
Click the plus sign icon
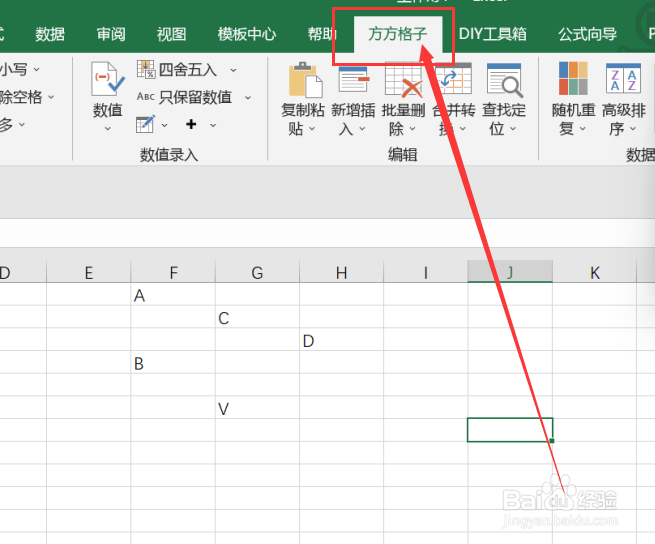click(191, 124)
